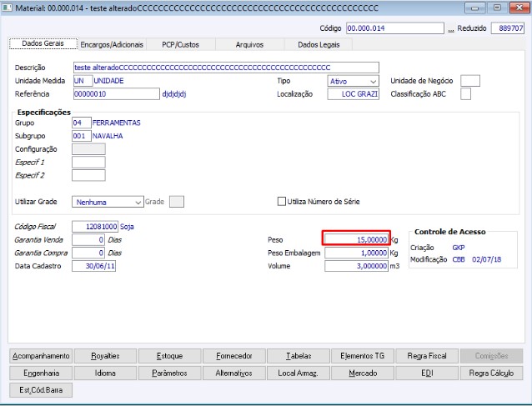Viewport: 532px width, 406px height.
Task: Click the FERRAMENTAS group name text
Action: 117,123
